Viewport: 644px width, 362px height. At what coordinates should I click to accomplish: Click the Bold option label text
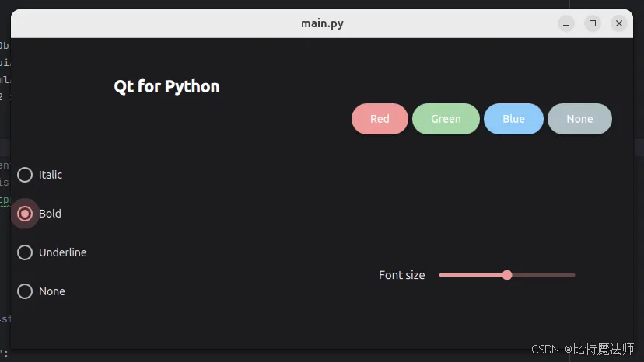pos(50,214)
